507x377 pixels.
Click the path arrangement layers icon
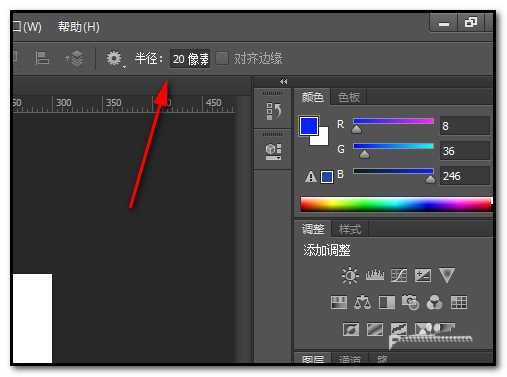[76, 58]
